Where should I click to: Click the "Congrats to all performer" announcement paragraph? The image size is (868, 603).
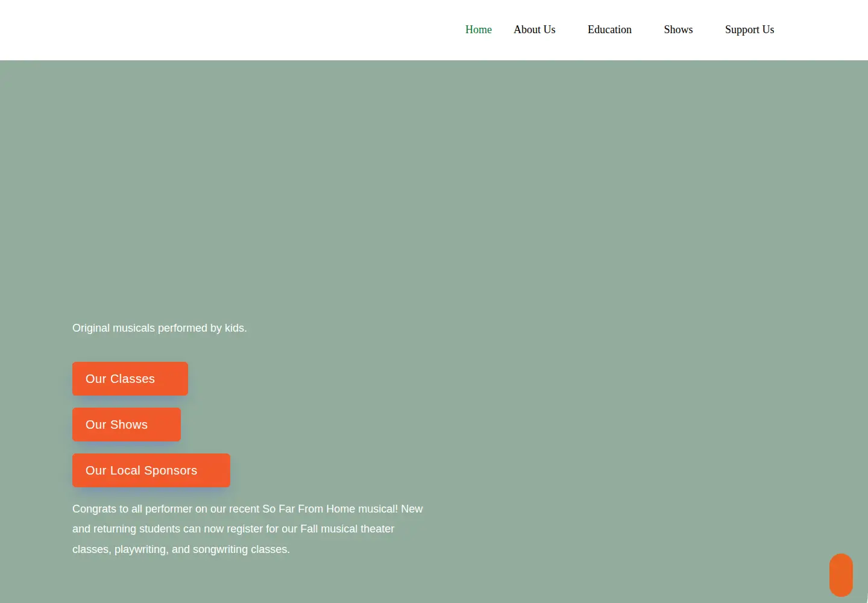(x=248, y=529)
